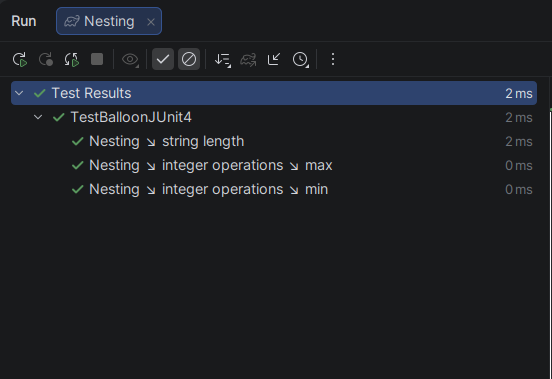The width and height of the screenshot is (552, 379).
Task: Toggle Show Ignored tests filter
Action: click(189, 59)
